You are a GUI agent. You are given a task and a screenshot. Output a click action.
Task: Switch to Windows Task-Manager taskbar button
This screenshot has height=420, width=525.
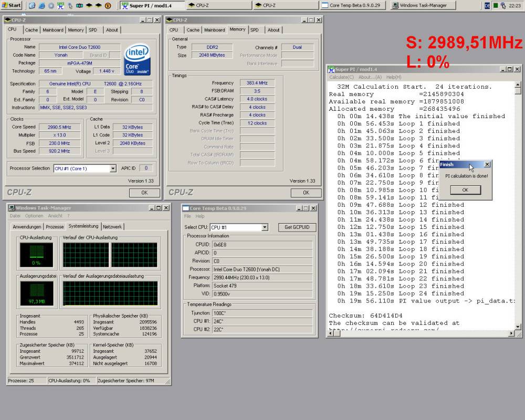(x=423, y=5)
